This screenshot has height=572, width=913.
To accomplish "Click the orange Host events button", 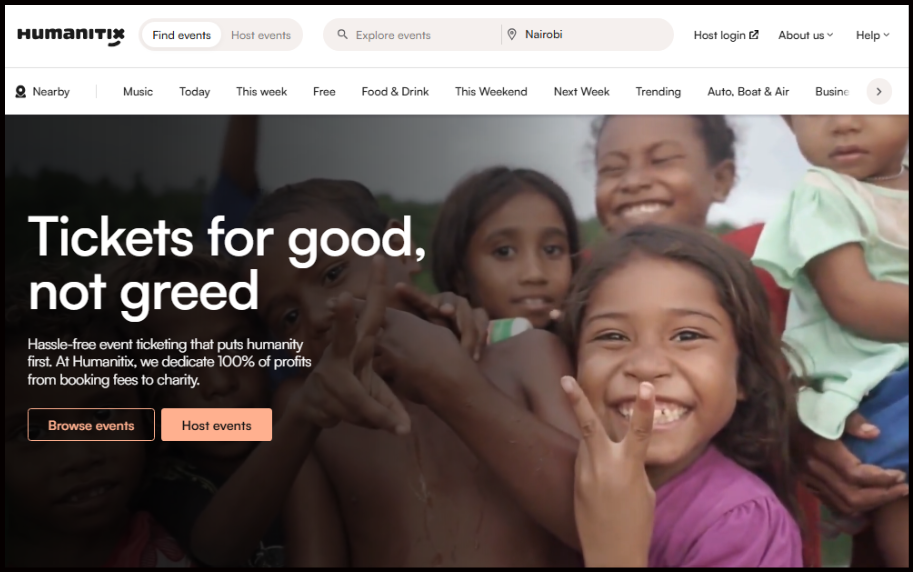I will (x=217, y=425).
